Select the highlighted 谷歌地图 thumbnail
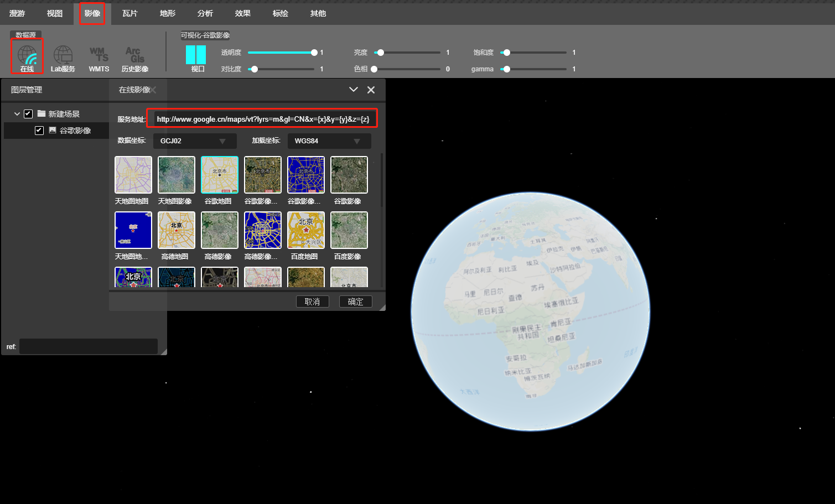Image resolution: width=835 pixels, height=504 pixels. point(219,175)
